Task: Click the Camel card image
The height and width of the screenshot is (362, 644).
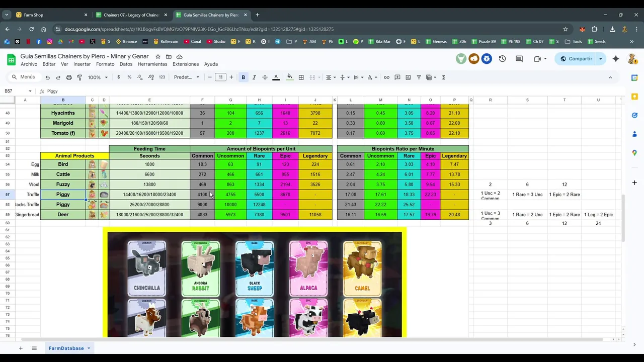Action: [362, 268]
